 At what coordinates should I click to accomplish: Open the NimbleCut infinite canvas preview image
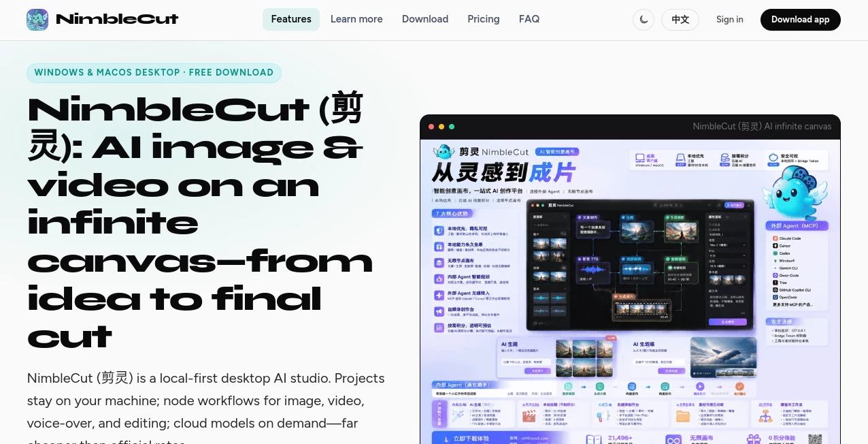point(630,291)
